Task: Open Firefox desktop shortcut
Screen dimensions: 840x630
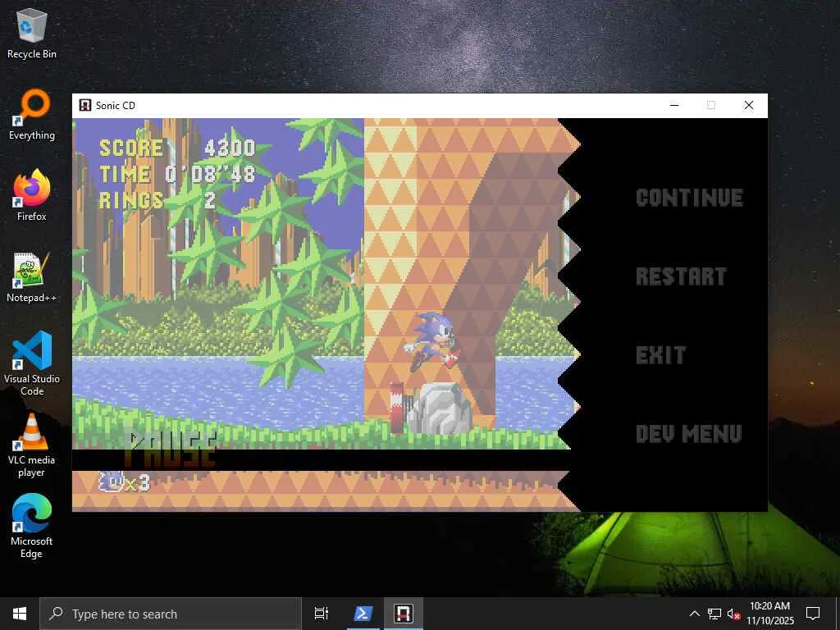Action: coord(32,196)
